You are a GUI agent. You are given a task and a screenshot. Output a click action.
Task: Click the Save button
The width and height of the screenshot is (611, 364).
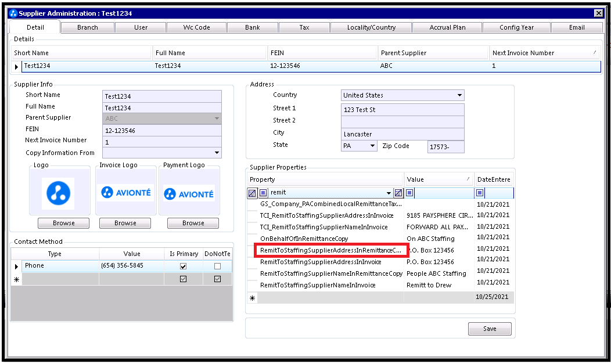coord(490,329)
